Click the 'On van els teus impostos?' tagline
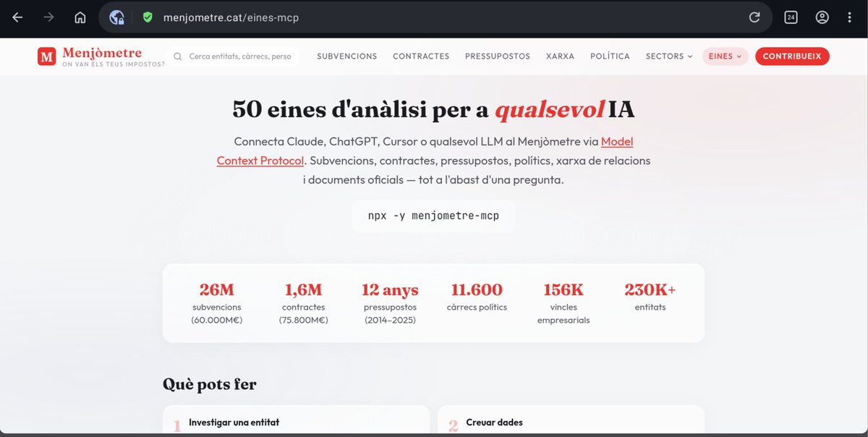The image size is (868, 437). [x=113, y=64]
